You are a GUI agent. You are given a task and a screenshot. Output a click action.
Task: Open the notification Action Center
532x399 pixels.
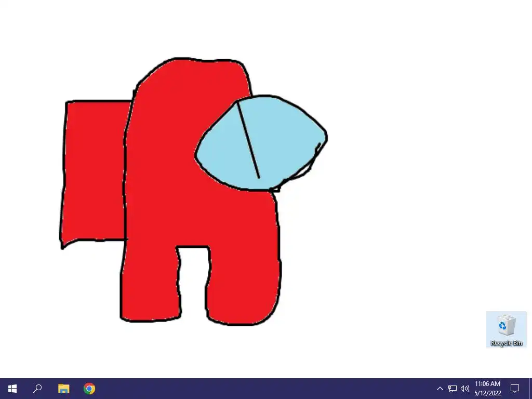[515, 389]
